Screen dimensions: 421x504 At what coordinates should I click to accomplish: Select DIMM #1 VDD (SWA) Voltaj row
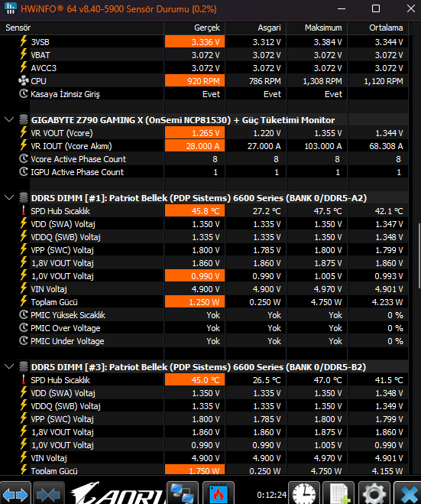click(212, 224)
